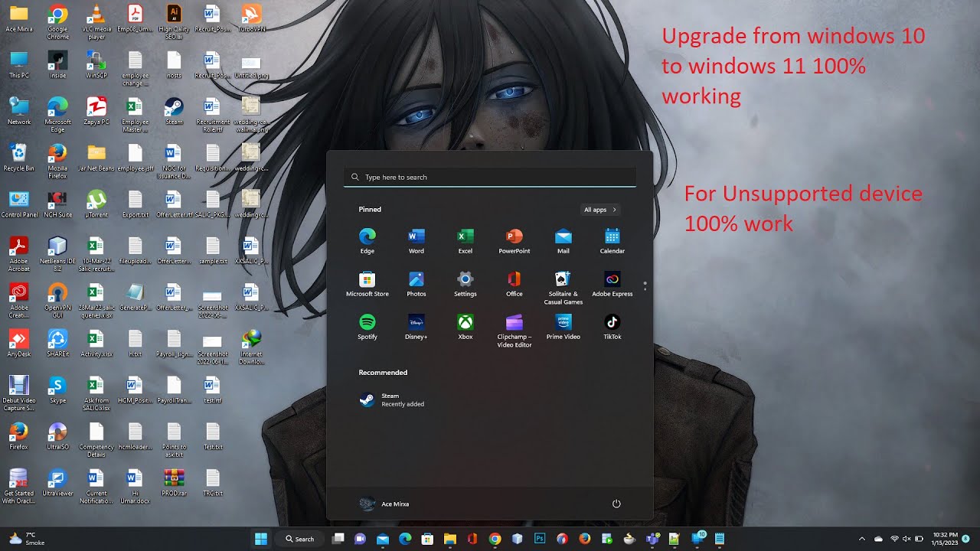The image size is (980, 551).
Task: Open taskbar Search box
Action: [300, 539]
